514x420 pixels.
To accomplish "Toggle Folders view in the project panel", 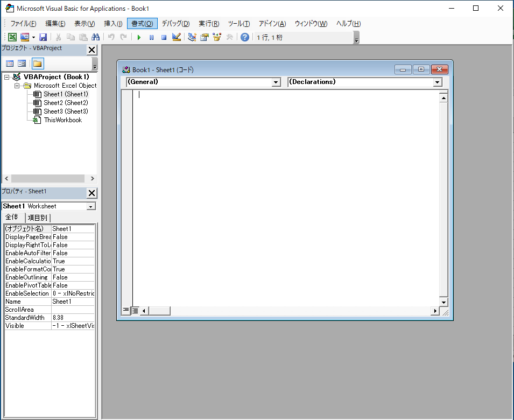I will [37, 64].
